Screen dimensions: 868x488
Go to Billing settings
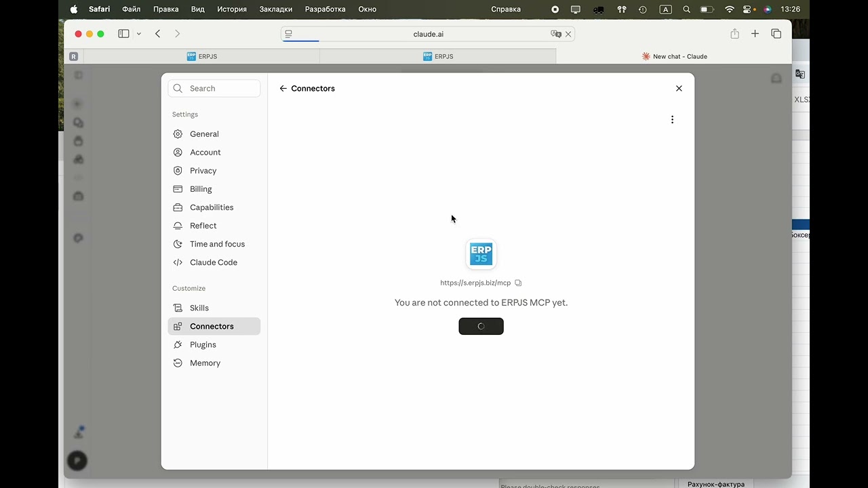coord(214,189)
